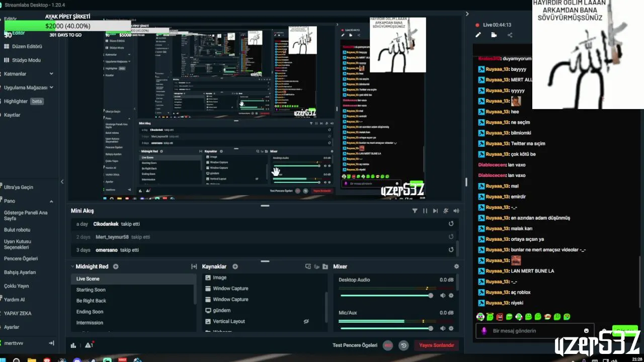Open performance stats chart icon
This screenshot has width=644, height=362.
73,345
